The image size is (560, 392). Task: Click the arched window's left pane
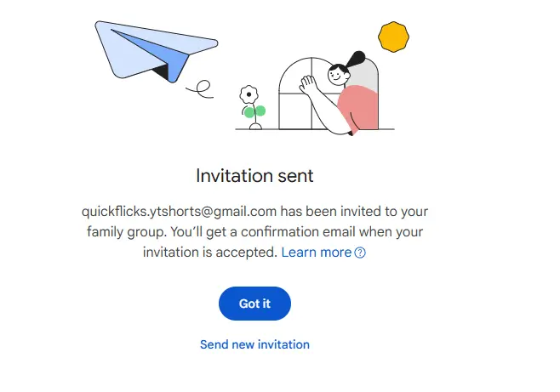[x=295, y=94]
